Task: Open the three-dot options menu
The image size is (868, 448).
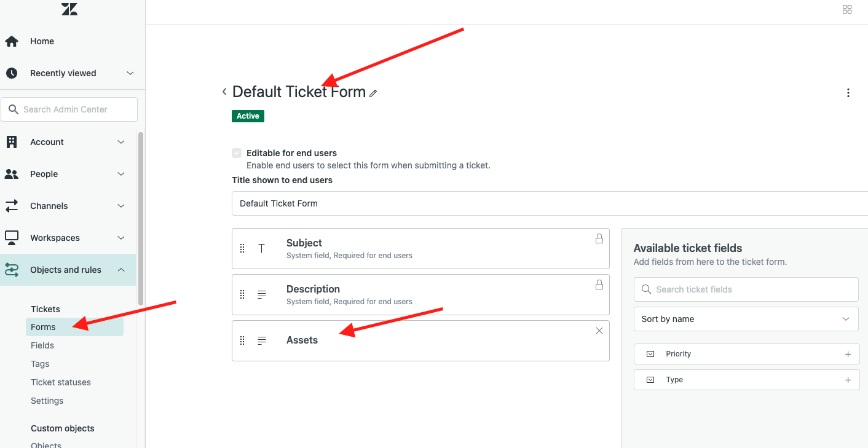Action: click(x=848, y=93)
